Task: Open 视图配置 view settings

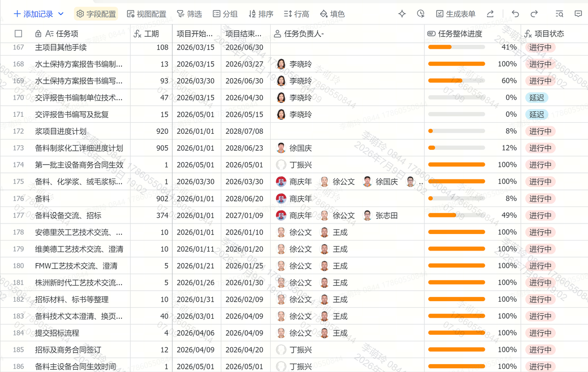Action: tap(147, 14)
